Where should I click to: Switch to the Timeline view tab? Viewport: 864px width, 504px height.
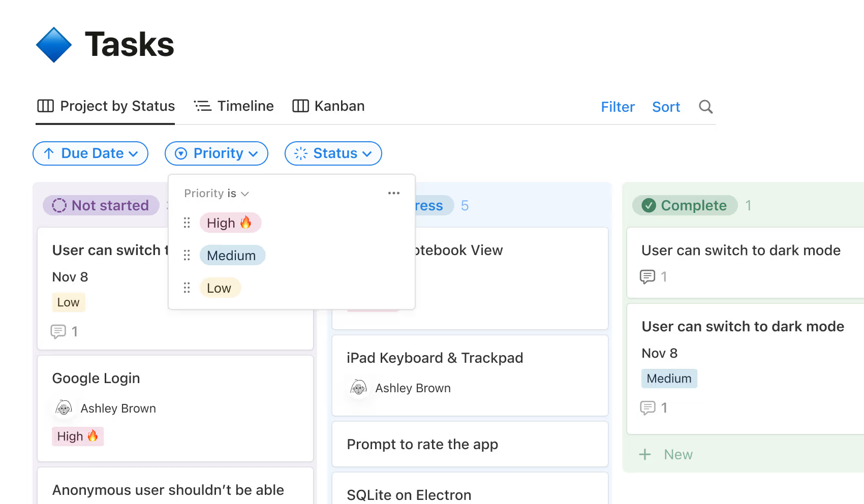coord(234,106)
